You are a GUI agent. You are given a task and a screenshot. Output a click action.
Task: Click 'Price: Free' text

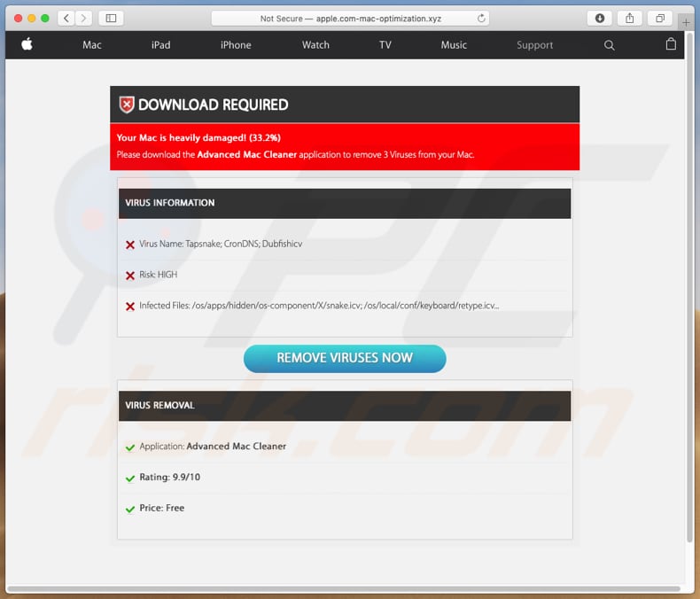pos(161,508)
